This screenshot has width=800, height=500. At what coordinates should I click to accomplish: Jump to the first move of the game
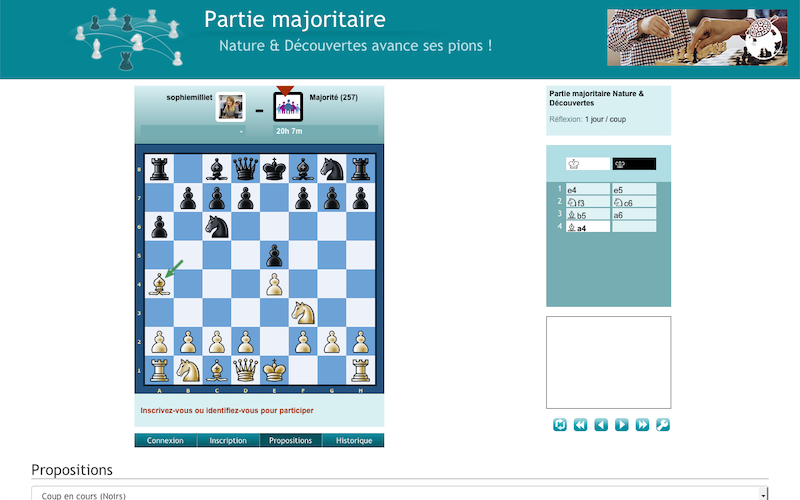(x=580, y=424)
